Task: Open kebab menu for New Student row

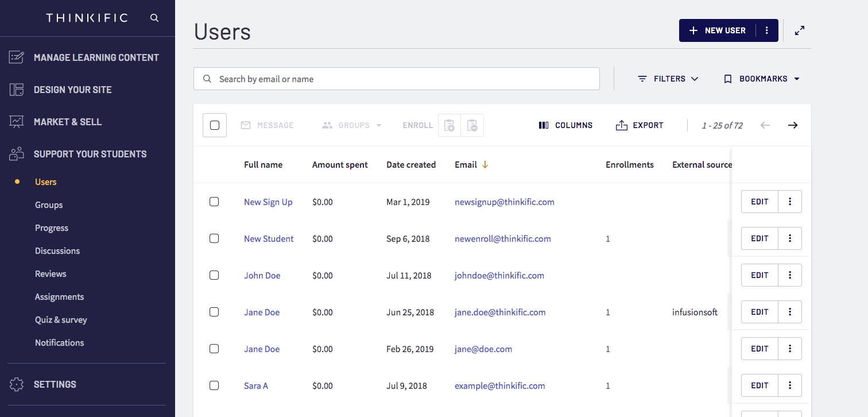Action: 790,238
